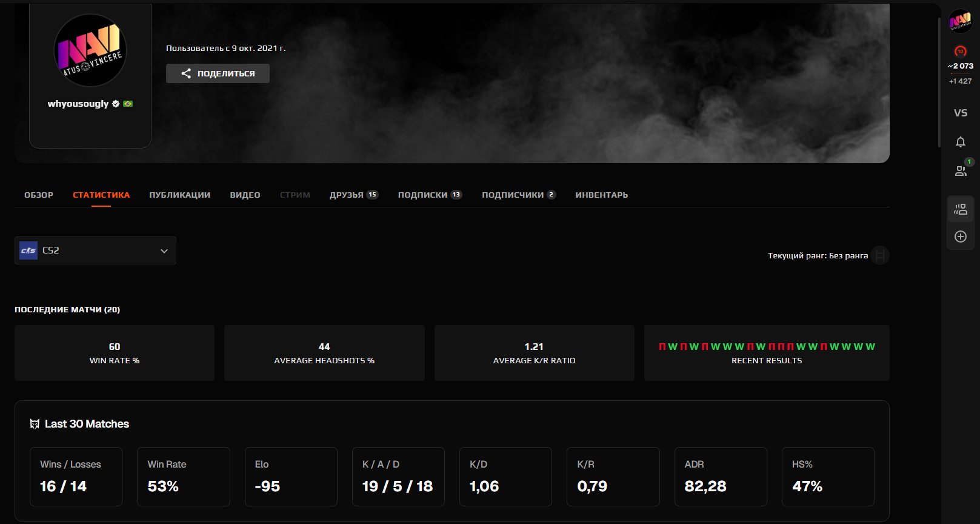
Task: Click the 1.21 Average K/R Ratio card
Action: point(534,353)
